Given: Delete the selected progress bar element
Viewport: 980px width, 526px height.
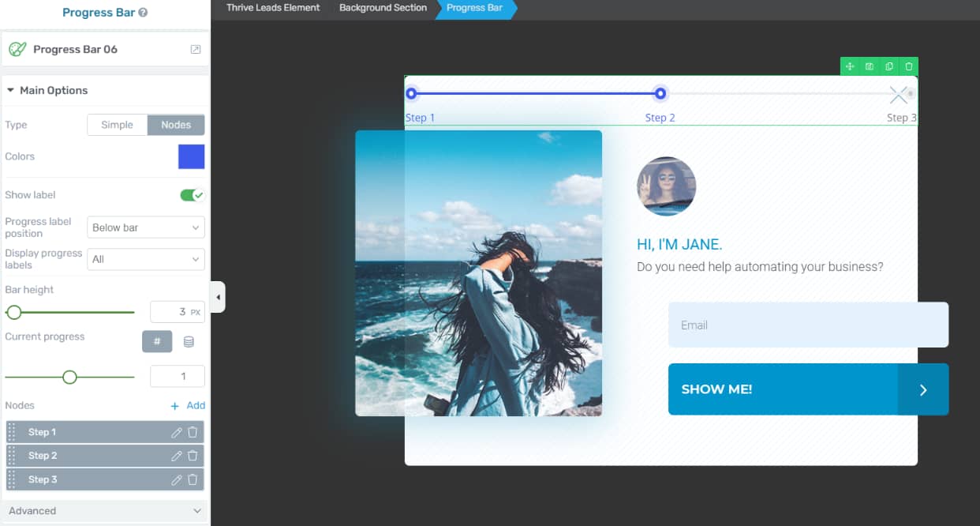Looking at the screenshot, I should (909, 66).
